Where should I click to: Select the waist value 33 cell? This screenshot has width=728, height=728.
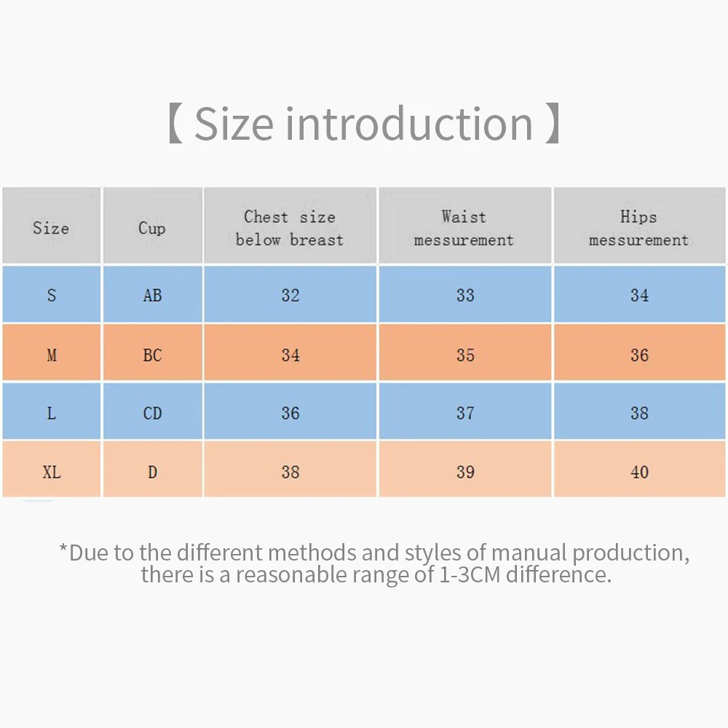(464, 296)
